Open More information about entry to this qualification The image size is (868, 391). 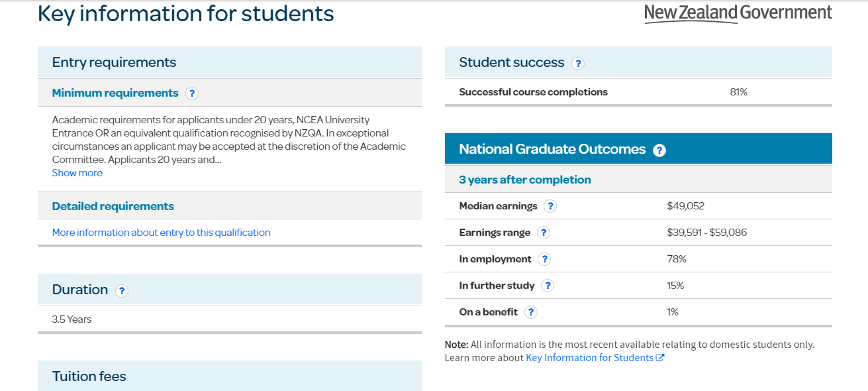pyautogui.click(x=162, y=233)
